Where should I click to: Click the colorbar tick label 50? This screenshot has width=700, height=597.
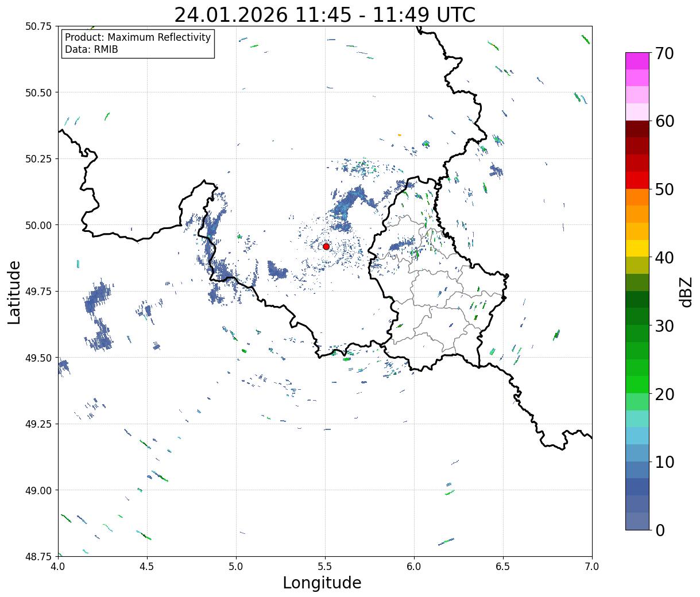coord(664,189)
